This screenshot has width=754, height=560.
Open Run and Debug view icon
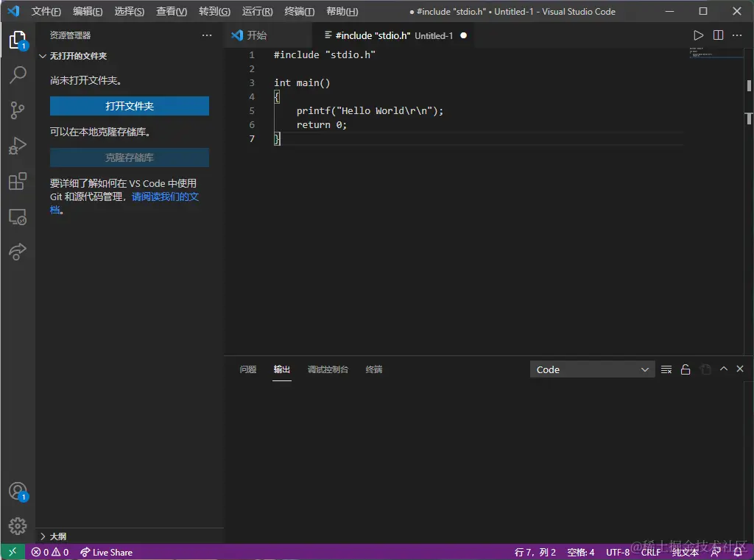click(18, 146)
